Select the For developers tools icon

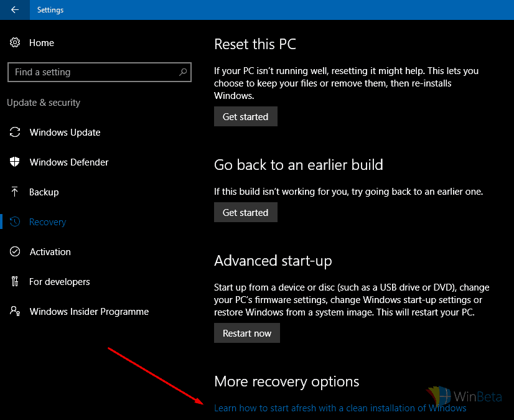click(15, 281)
